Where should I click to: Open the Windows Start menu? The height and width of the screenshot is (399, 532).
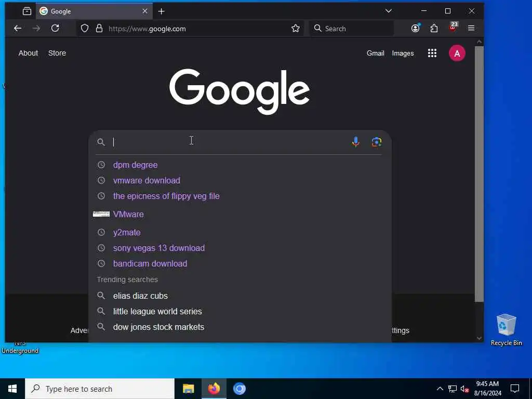12,389
